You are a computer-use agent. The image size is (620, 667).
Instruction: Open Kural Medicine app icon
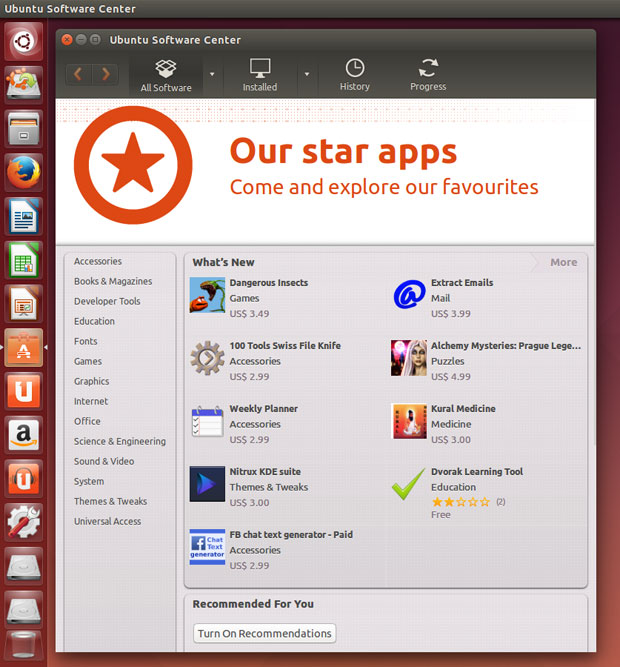pyautogui.click(x=409, y=421)
